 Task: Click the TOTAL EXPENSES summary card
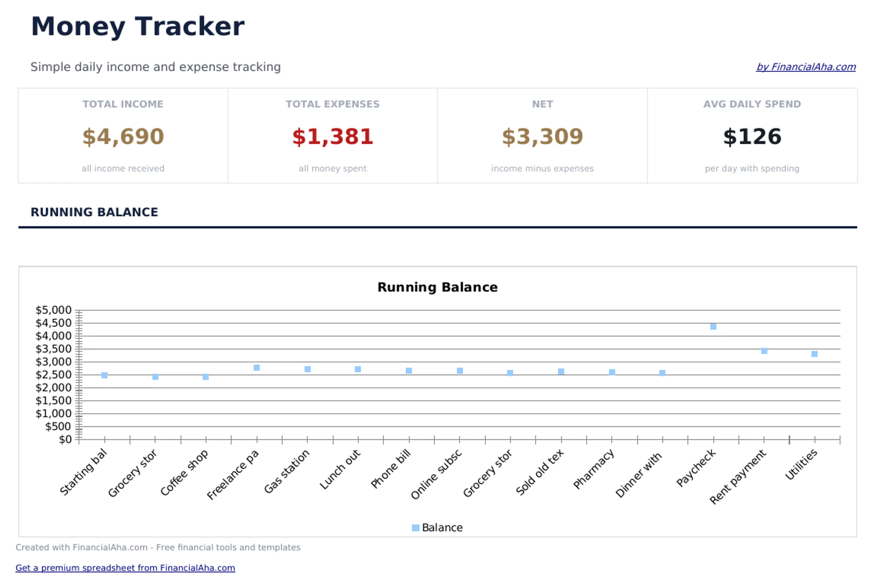(x=332, y=136)
